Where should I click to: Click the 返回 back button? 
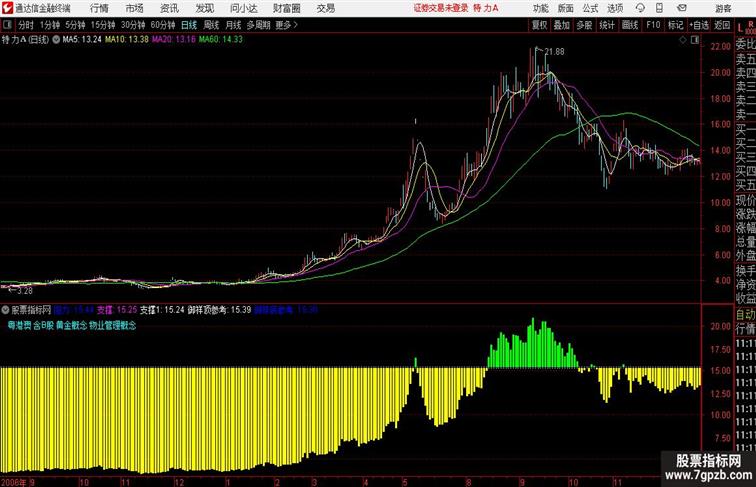pos(722,25)
